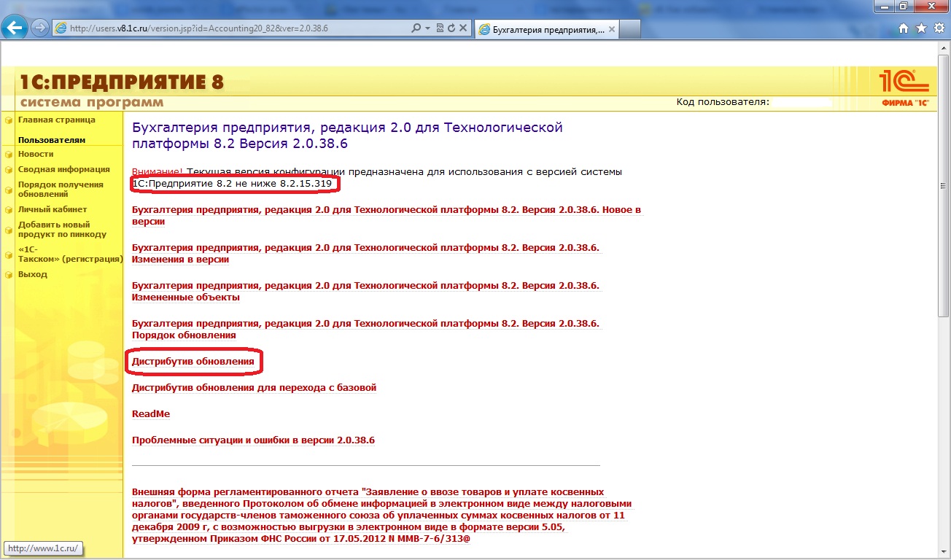Click the 'Пользователям' sidebar heading
This screenshot has height=560, width=951.
click(52, 139)
